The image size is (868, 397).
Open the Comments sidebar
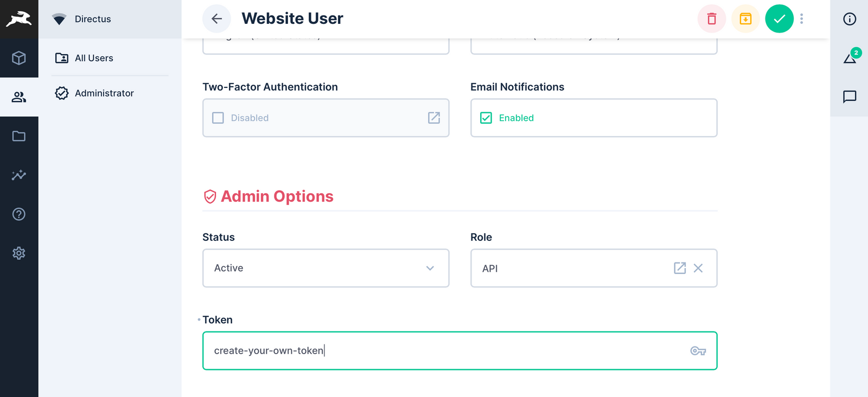849,97
